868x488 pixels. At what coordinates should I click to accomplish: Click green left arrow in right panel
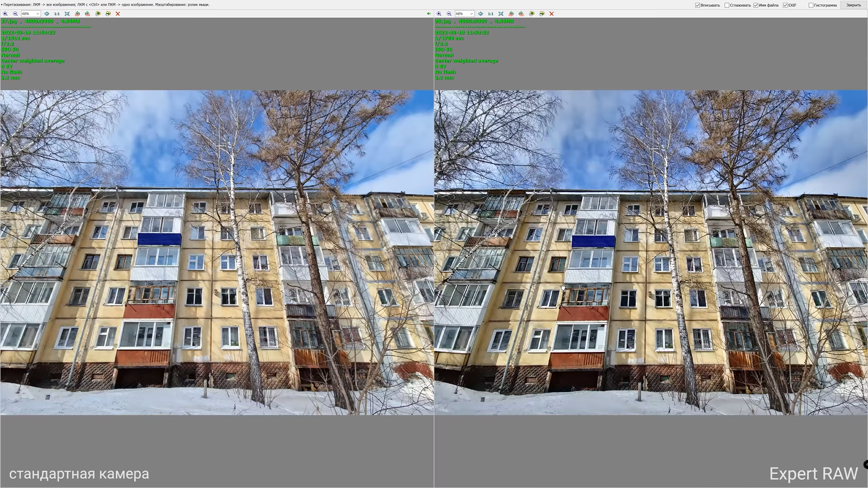(x=429, y=14)
